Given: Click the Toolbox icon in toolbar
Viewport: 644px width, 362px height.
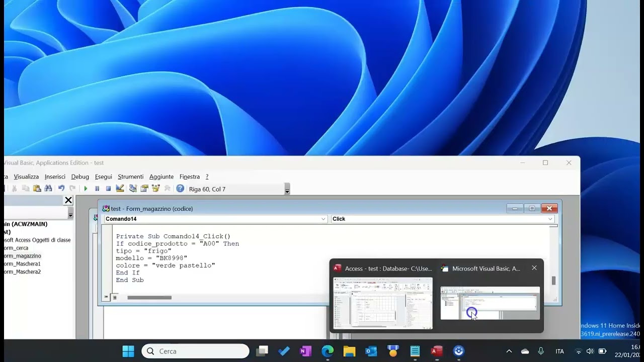Looking at the screenshot, I should click(167, 189).
